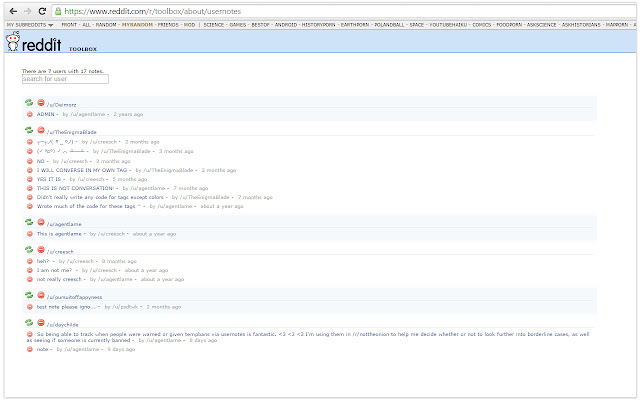Refresh icon beside /u/agentlame heading

point(29,222)
